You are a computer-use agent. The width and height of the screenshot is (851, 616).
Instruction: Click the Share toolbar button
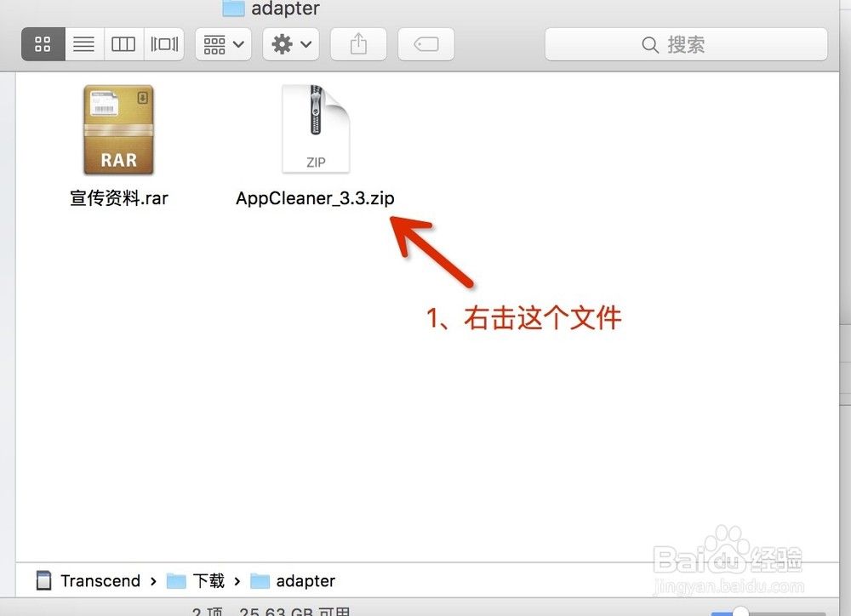click(x=358, y=44)
